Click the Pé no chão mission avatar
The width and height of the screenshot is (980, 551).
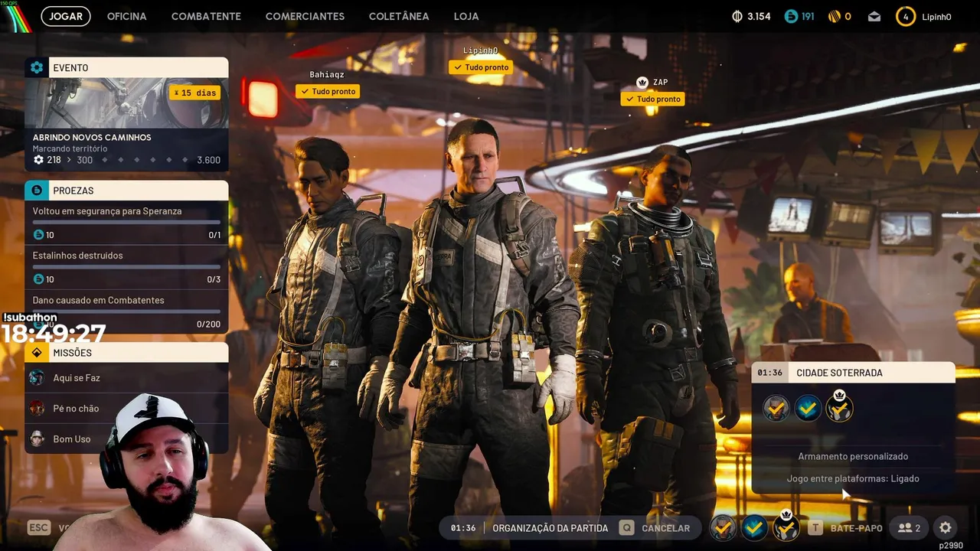click(37, 409)
